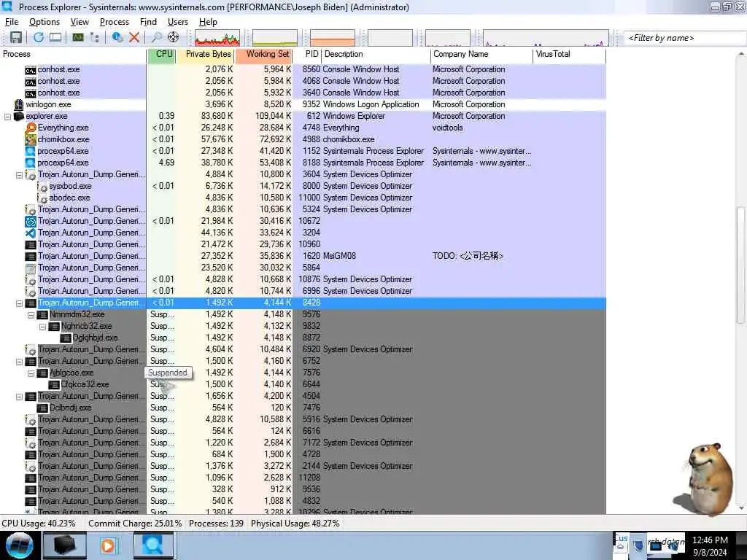The image size is (747, 560).
Task: Click the vertical scrollbar thumb
Action: click(x=741, y=265)
